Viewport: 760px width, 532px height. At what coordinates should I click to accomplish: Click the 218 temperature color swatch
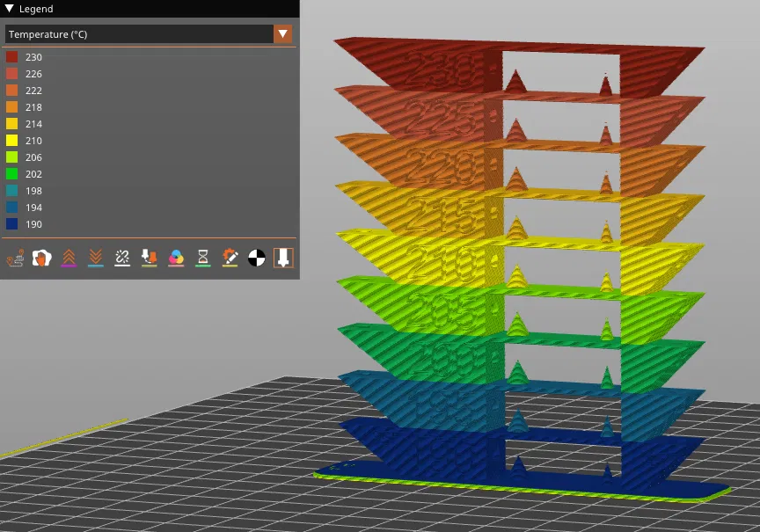(x=11, y=107)
